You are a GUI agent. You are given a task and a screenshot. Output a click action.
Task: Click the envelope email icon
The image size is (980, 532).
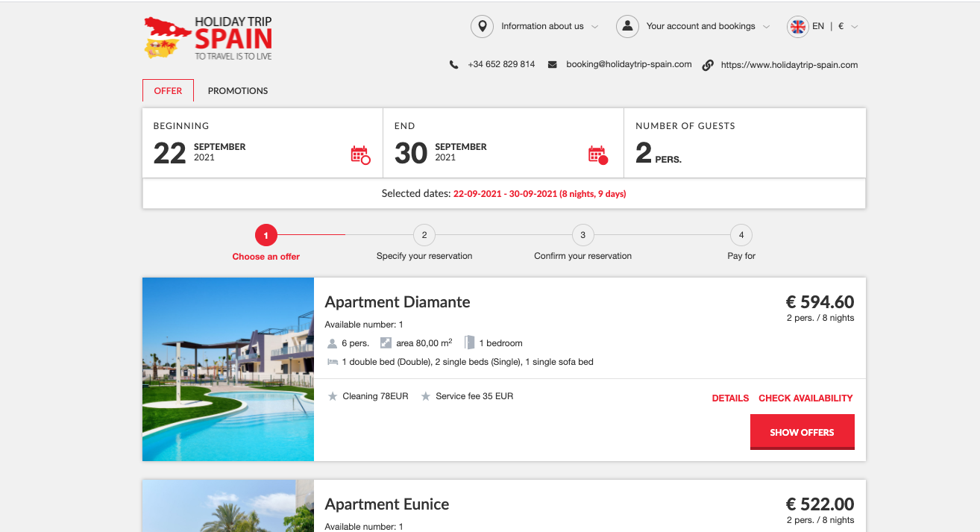(553, 65)
